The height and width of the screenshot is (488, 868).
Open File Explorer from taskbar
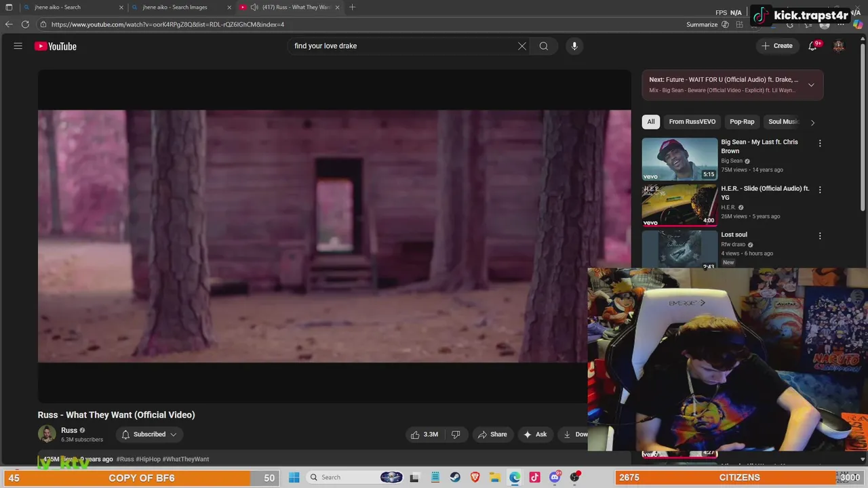pyautogui.click(x=495, y=477)
